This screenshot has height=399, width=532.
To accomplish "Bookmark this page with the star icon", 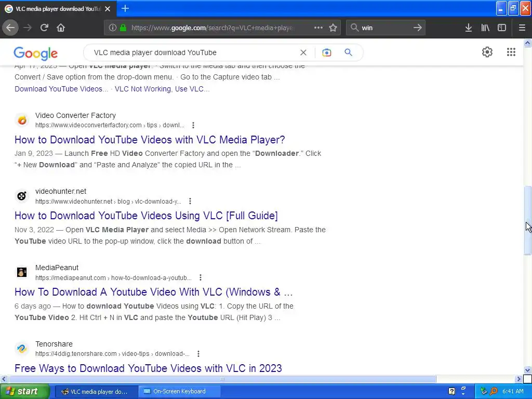I will [x=333, y=28].
